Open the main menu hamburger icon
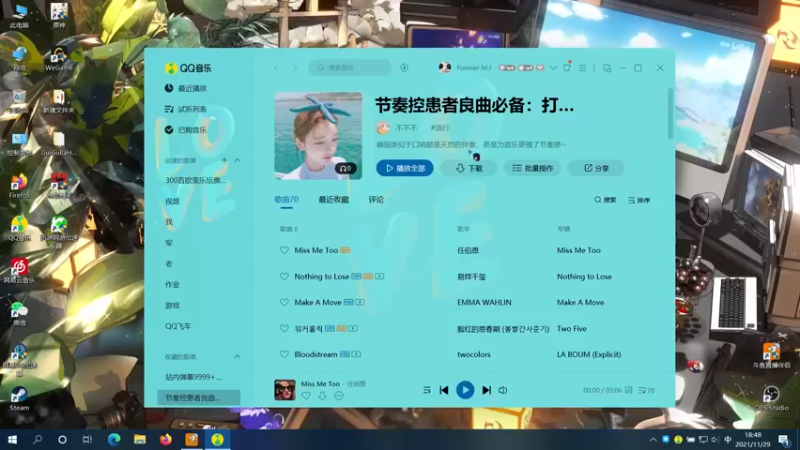The height and width of the screenshot is (450, 800). point(583,67)
